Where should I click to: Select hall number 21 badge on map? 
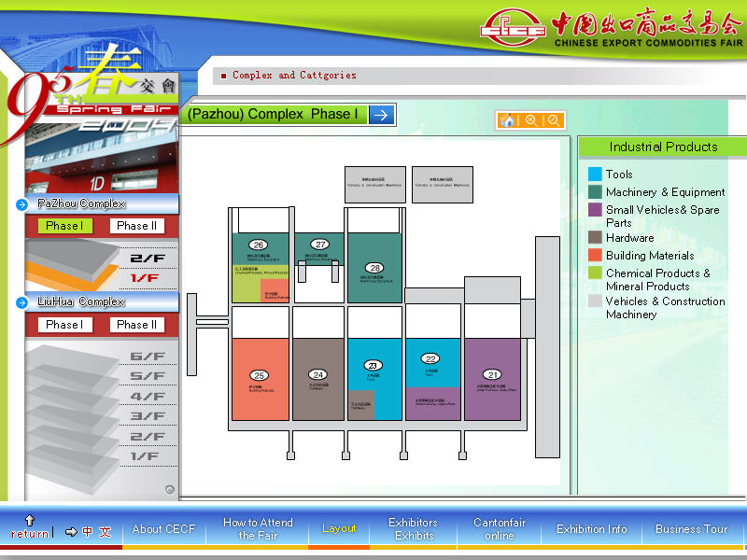click(x=493, y=374)
